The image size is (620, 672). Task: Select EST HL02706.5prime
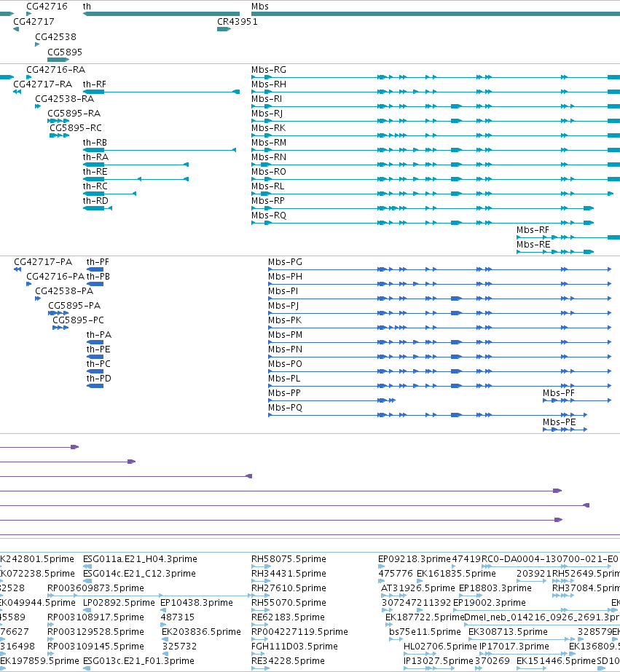pos(440,647)
